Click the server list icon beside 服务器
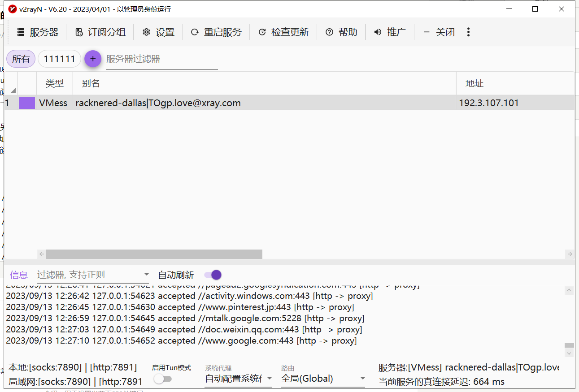The height and width of the screenshot is (392, 579). click(21, 32)
